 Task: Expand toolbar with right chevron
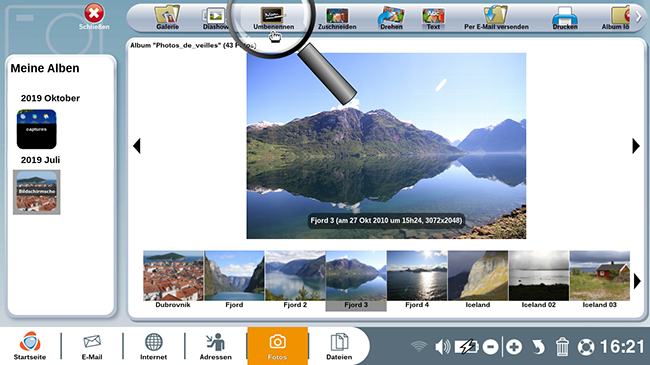coord(638,17)
